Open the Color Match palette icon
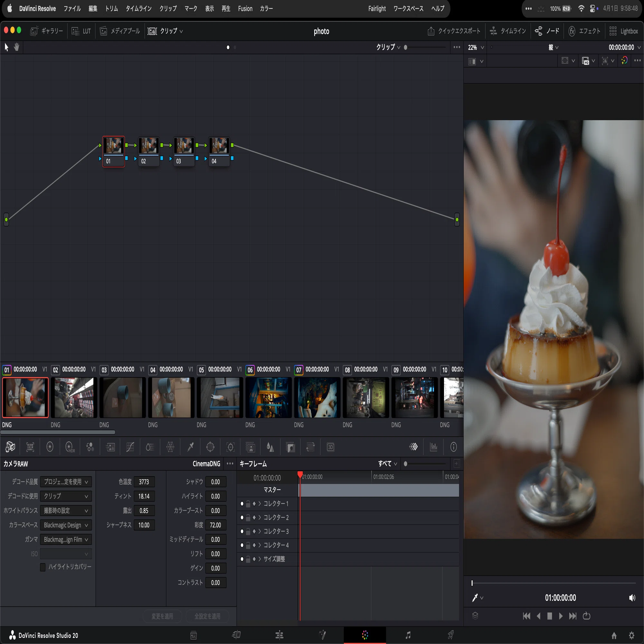 (x=30, y=447)
